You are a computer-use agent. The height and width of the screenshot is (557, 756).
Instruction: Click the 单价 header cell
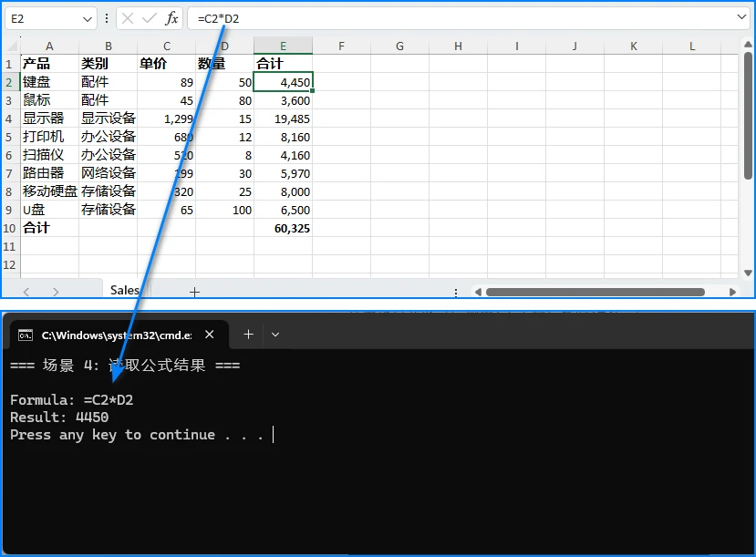coord(166,64)
